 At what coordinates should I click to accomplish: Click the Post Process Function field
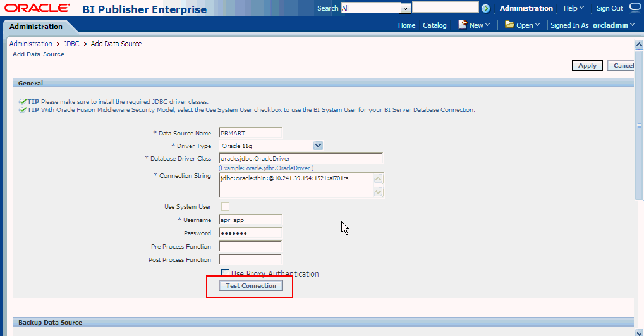[x=250, y=259]
